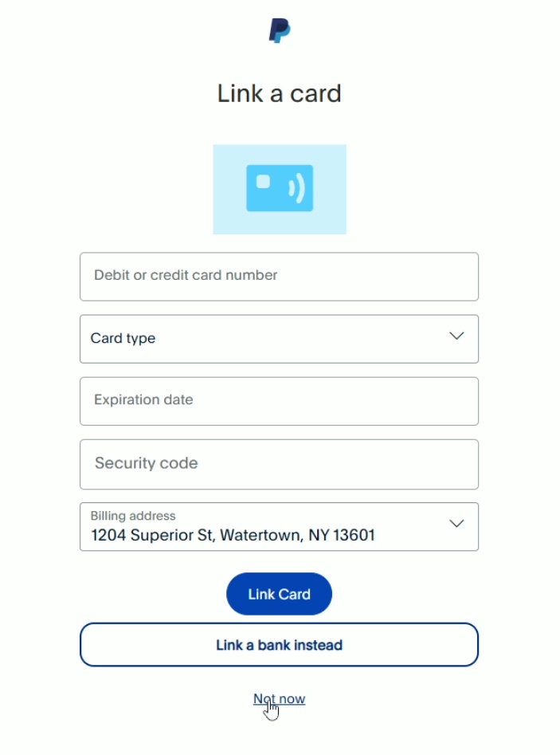Click the "Card type" label text
Screen dimensions: 560x755
pos(123,338)
